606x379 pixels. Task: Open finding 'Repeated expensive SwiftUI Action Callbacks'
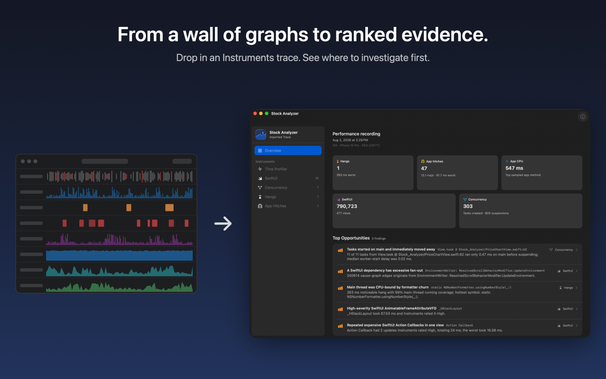[x=457, y=328]
